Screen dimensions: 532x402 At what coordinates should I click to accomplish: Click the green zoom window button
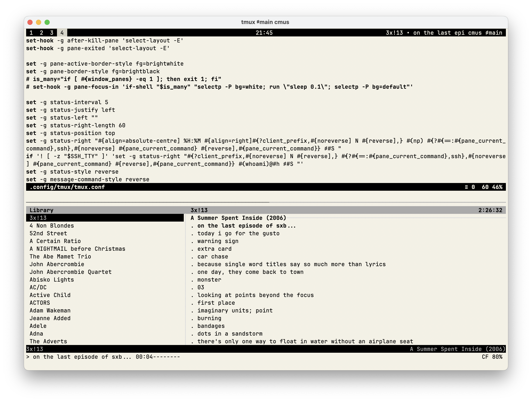tap(47, 22)
